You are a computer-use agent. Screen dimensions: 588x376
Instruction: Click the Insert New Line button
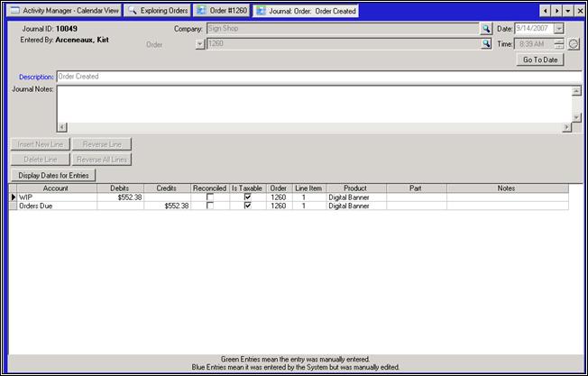coord(41,144)
